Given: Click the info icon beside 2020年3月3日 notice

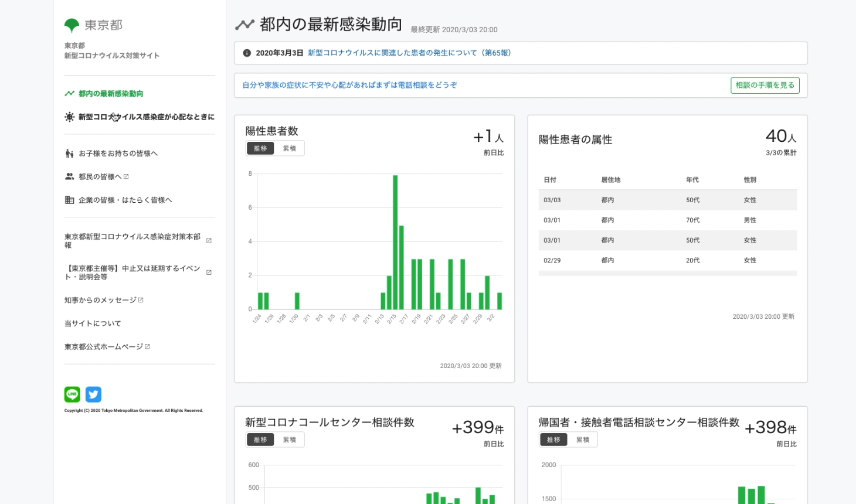Looking at the screenshot, I should [247, 53].
